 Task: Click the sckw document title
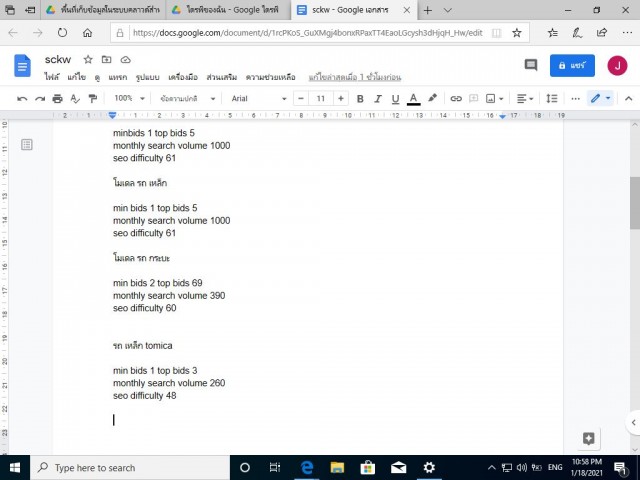pos(58,60)
